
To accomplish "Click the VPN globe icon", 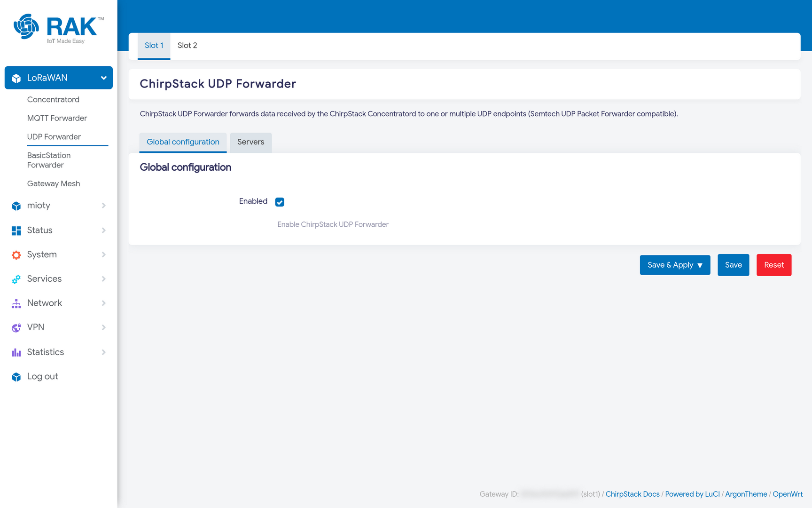I will pyautogui.click(x=16, y=327).
